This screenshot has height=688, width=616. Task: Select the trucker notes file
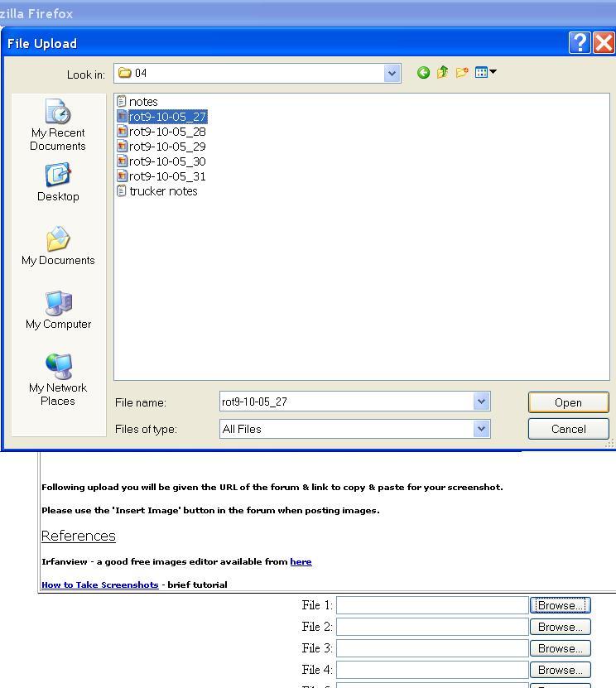pyautogui.click(x=162, y=191)
